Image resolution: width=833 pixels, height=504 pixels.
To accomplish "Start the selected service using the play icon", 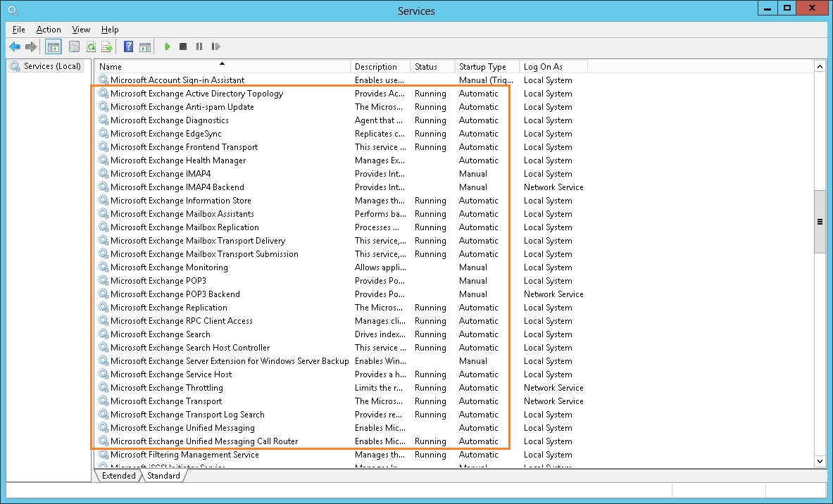I will (x=167, y=46).
